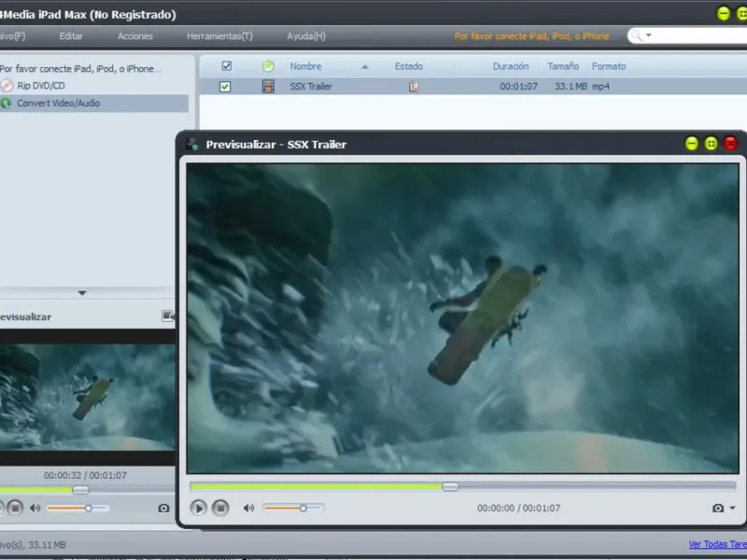Viewport: 747px width, 560px height.
Task: Open the Editar menu
Action: (71, 36)
